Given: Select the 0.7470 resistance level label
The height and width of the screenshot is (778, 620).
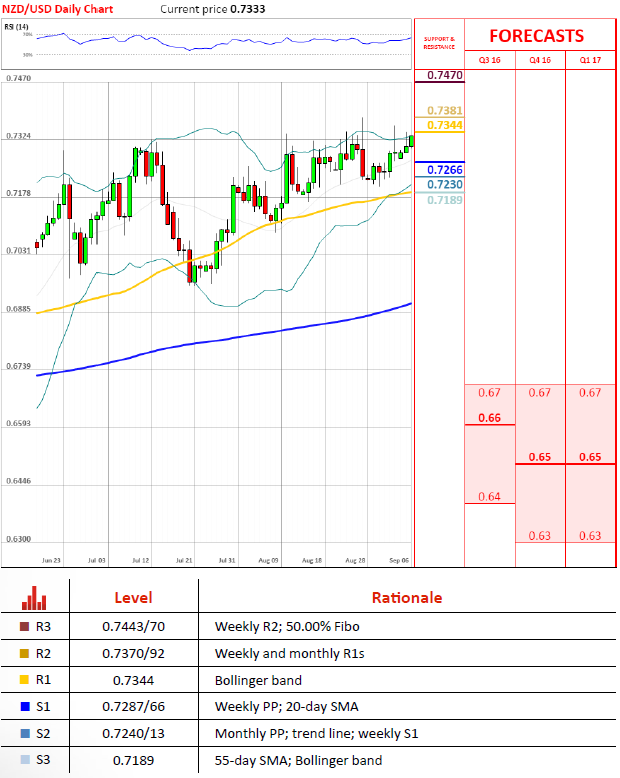Looking at the screenshot, I should (x=444, y=76).
